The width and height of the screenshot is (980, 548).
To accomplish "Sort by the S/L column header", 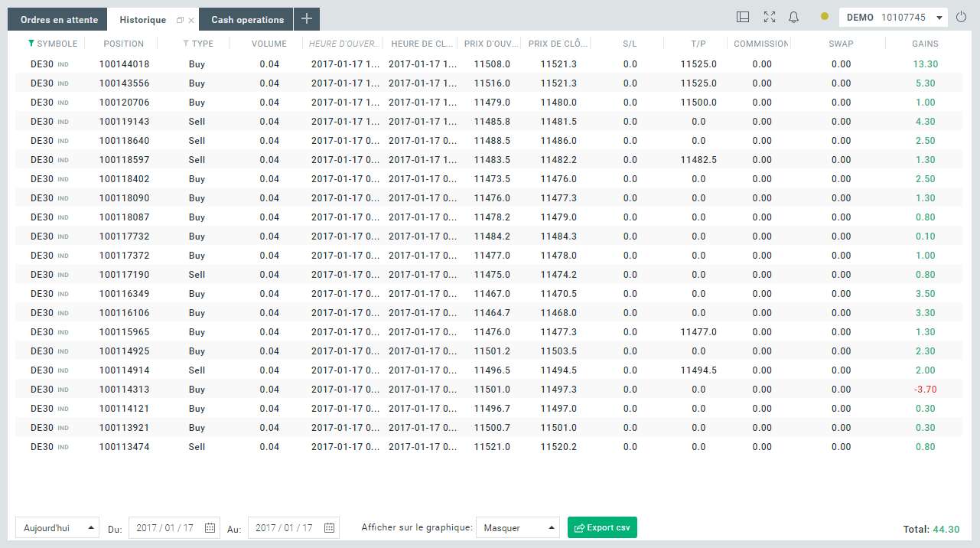I will 630,44.
